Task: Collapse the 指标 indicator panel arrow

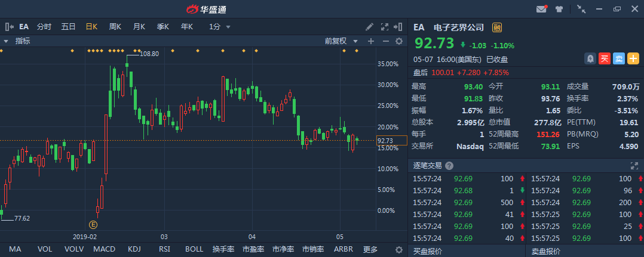Action: tap(5, 41)
